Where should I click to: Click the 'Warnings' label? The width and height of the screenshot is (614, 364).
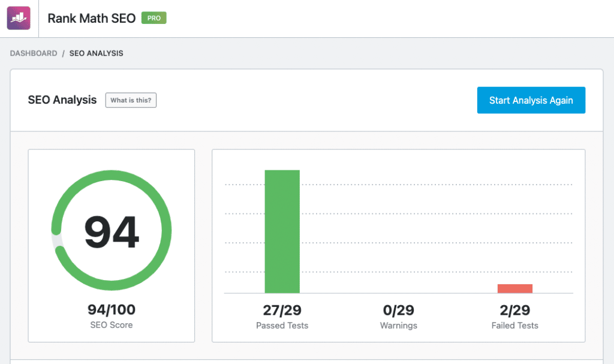pos(399,326)
